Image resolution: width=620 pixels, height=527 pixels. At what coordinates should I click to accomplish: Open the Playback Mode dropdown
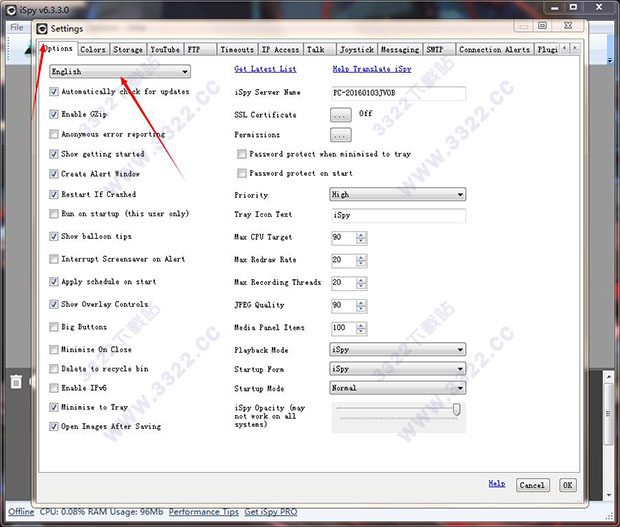click(x=397, y=349)
